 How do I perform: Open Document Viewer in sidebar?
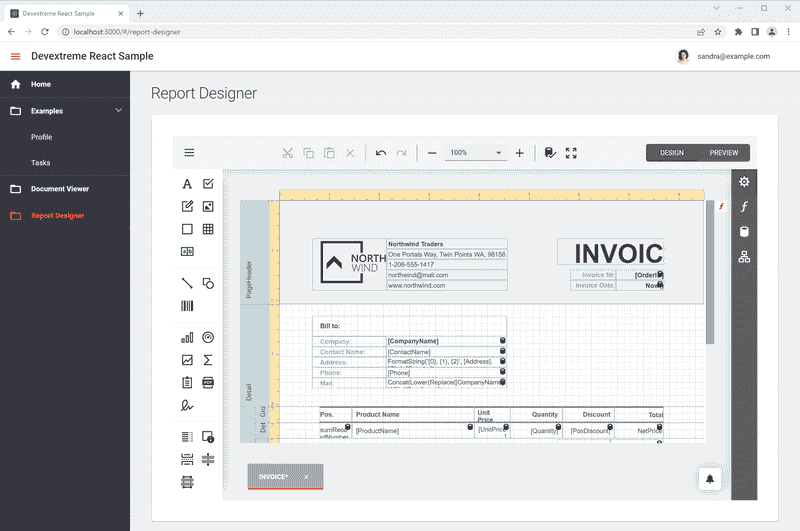point(65,189)
